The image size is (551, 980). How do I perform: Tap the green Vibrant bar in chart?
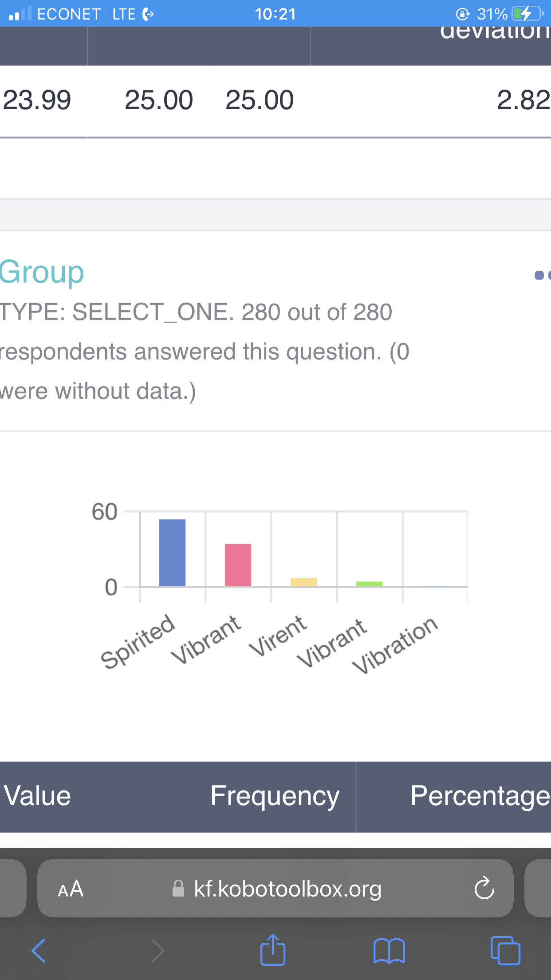click(369, 584)
